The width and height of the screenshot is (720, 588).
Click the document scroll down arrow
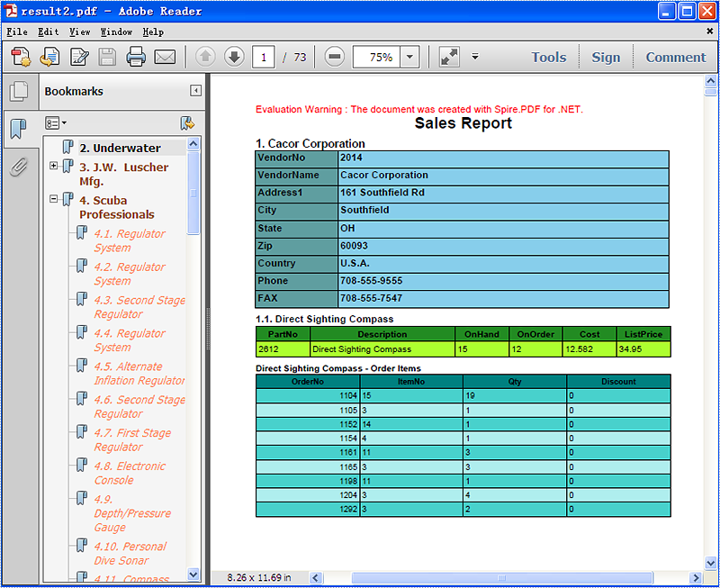711,562
